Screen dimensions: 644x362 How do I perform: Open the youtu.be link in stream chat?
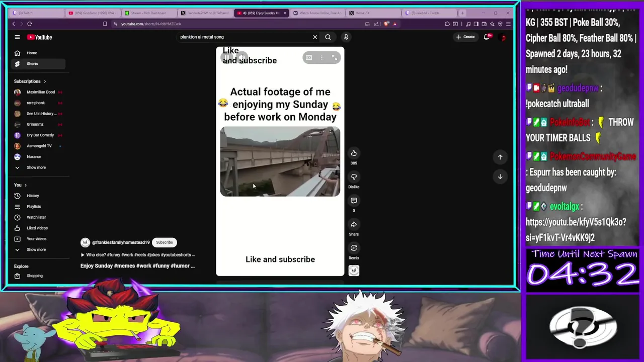[576, 230]
